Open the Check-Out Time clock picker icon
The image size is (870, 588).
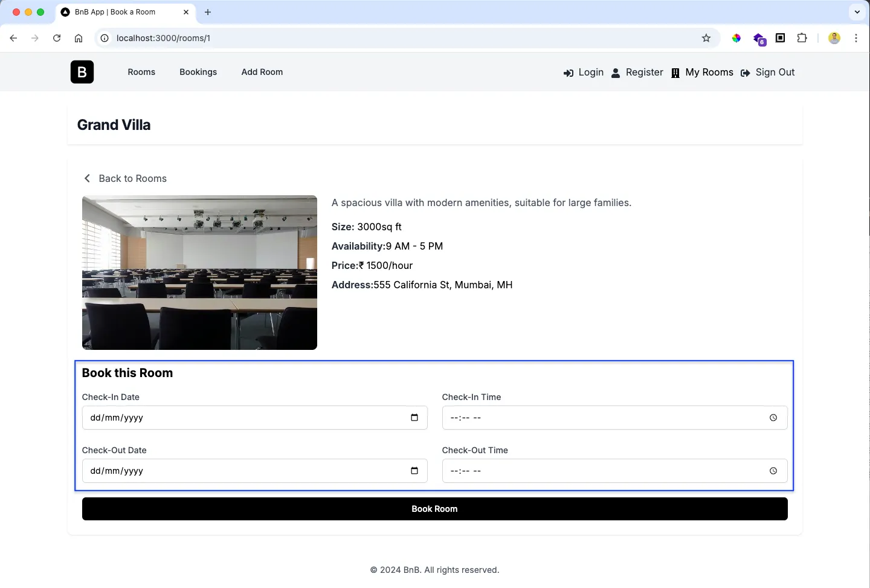click(x=773, y=471)
